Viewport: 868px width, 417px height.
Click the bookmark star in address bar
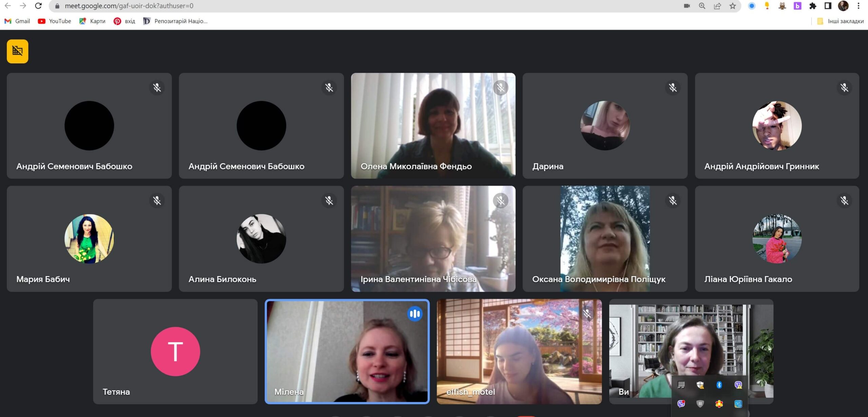pos(733,6)
